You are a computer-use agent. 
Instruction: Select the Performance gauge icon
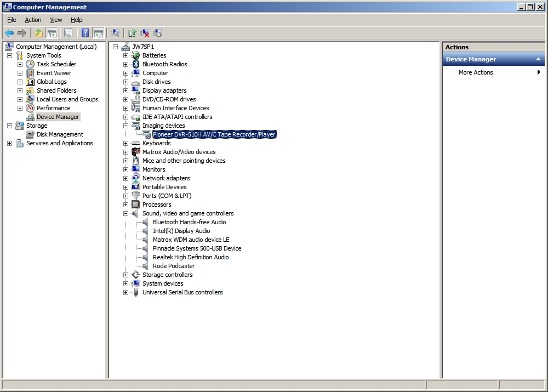point(30,108)
